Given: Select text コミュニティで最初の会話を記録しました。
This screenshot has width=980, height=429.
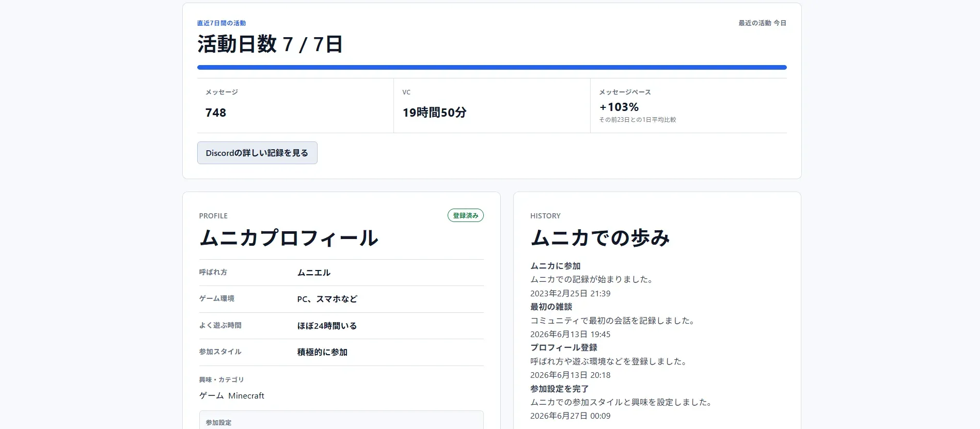Looking at the screenshot, I should click(x=614, y=321).
